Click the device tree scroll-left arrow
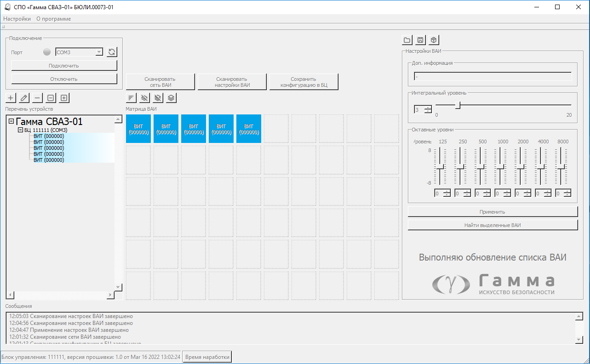The height and width of the screenshot is (364, 590). coord(10,295)
